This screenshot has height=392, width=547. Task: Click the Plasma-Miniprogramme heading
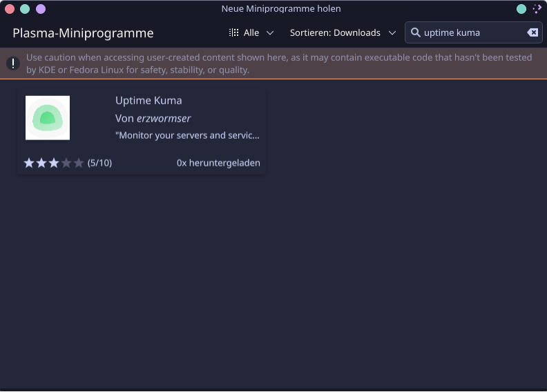[x=83, y=33]
